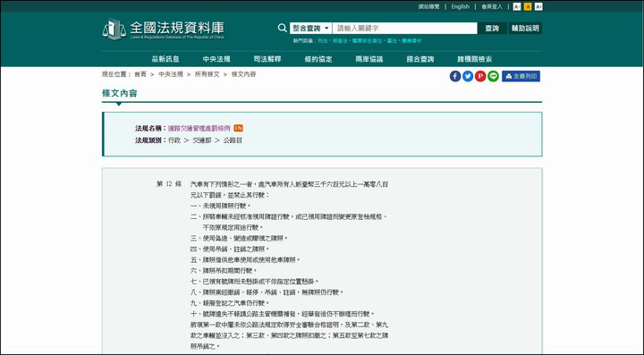Open the 整合查詢 search type dropdown
This screenshot has width=644, height=355.
point(311,28)
